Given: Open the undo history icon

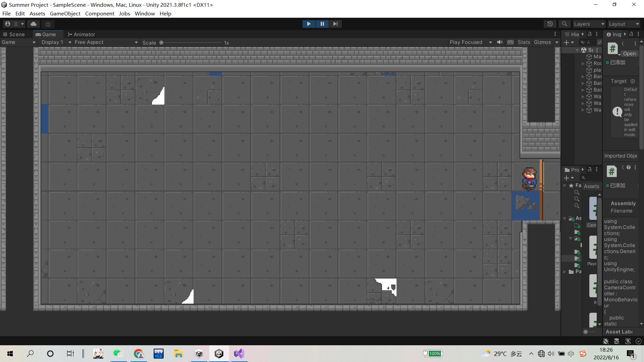Looking at the screenshot, I should [x=550, y=24].
